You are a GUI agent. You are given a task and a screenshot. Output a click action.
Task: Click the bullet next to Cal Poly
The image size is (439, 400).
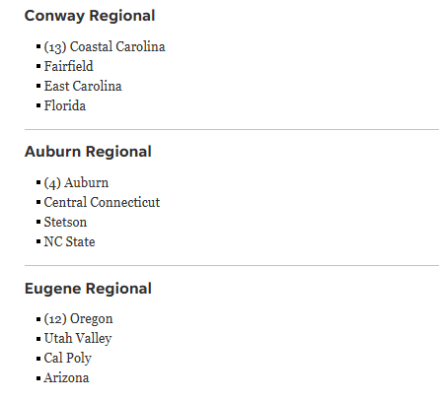click(38, 359)
